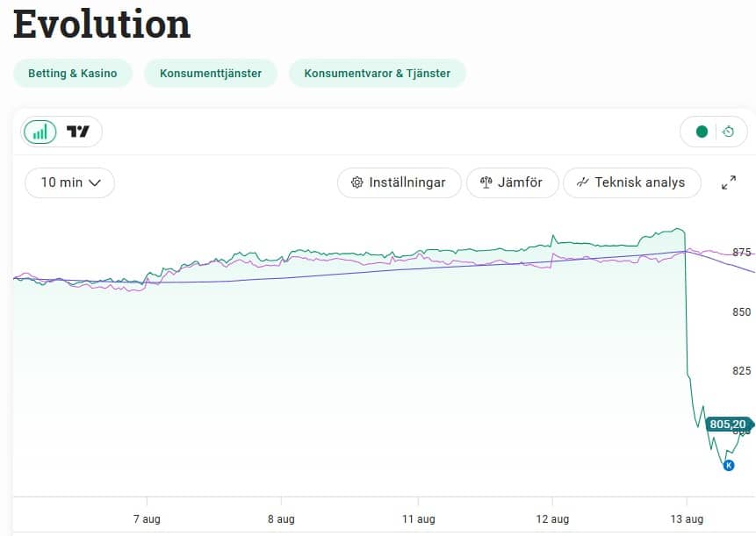Screen dimensions: 756x536
Task: Select the Konsumentvaror & Tjänster tag
Action: pyautogui.click(x=377, y=74)
